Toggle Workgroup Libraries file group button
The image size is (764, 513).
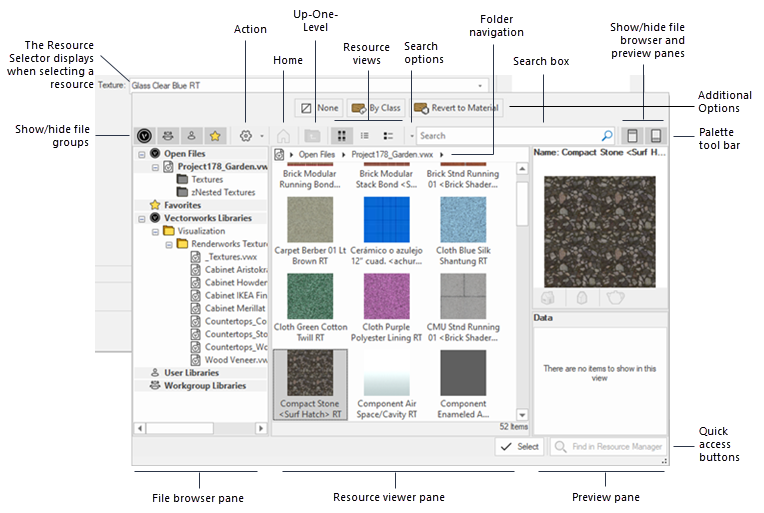[x=166, y=134]
